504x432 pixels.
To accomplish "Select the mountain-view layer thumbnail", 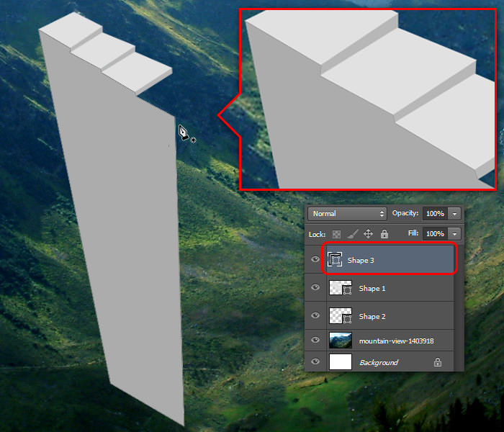I will click(x=341, y=341).
